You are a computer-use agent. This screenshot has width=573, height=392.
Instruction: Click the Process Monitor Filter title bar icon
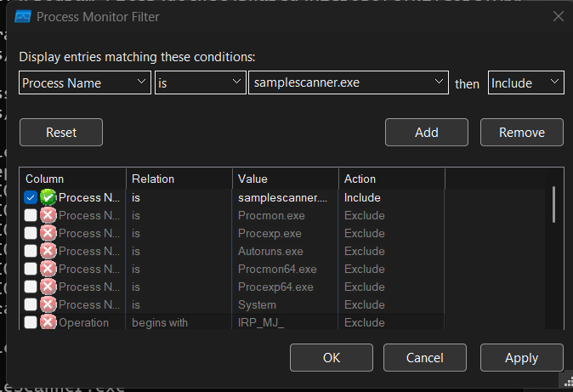[24, 16]
